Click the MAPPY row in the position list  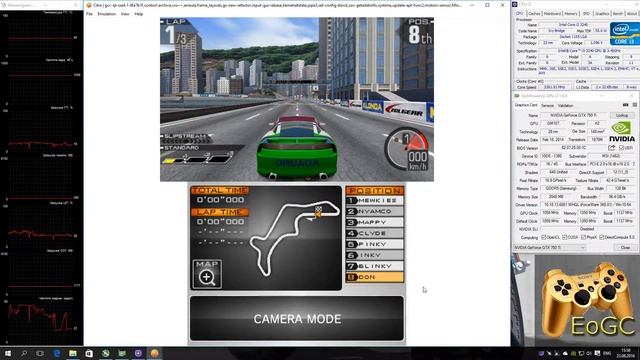pyautogui.click(x=375, y=222)
